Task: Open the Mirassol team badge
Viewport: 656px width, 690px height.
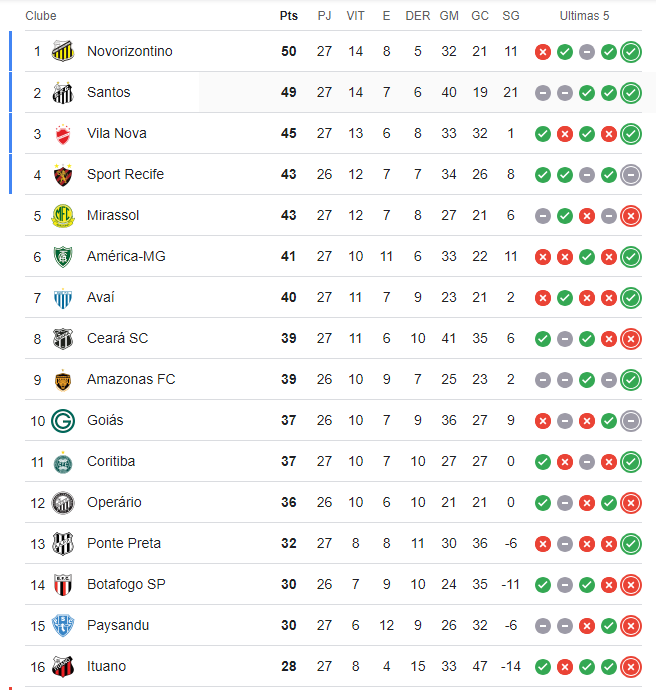Action: (x=63, y=215)
